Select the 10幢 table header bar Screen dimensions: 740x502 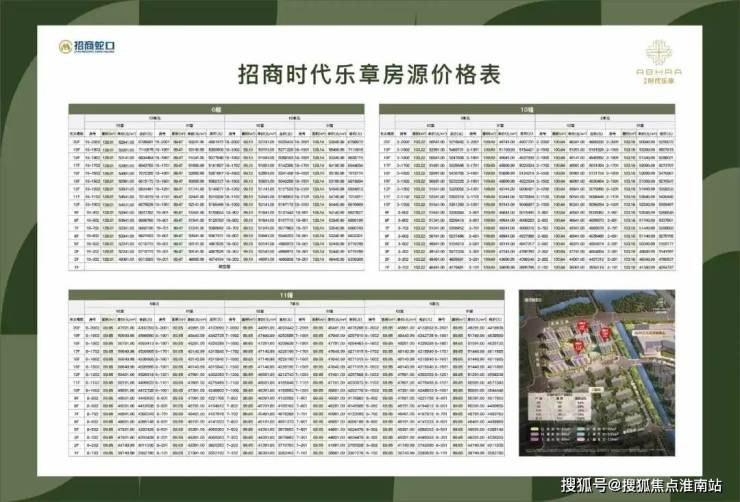(527, 109)
